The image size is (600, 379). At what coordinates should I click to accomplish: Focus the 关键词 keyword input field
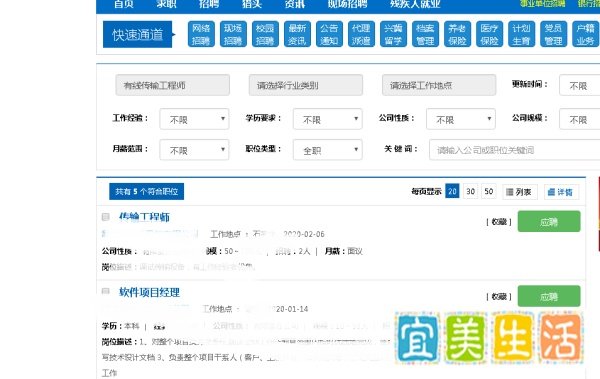514,150
